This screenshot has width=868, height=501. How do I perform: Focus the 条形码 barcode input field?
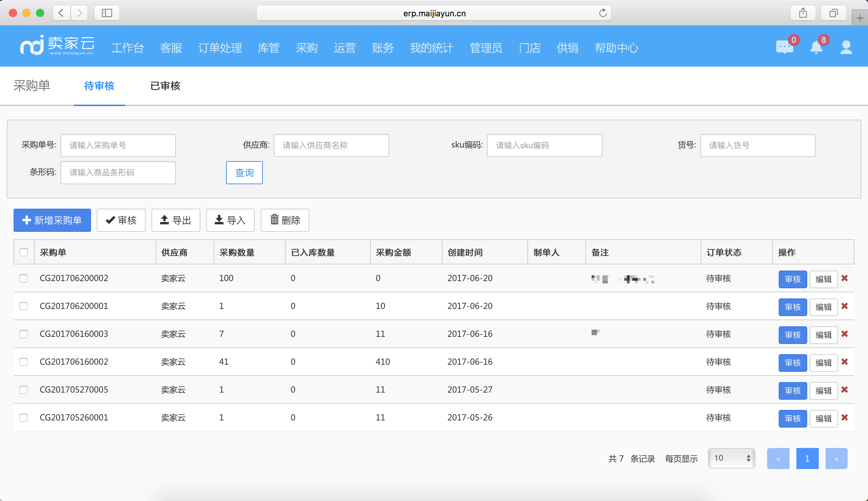coord(118,172)
